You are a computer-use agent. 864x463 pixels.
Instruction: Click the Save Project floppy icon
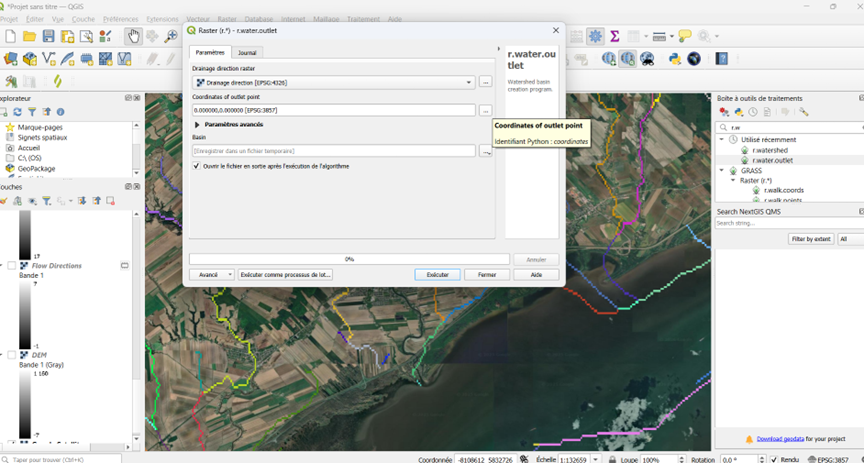[x=48, y=37]
